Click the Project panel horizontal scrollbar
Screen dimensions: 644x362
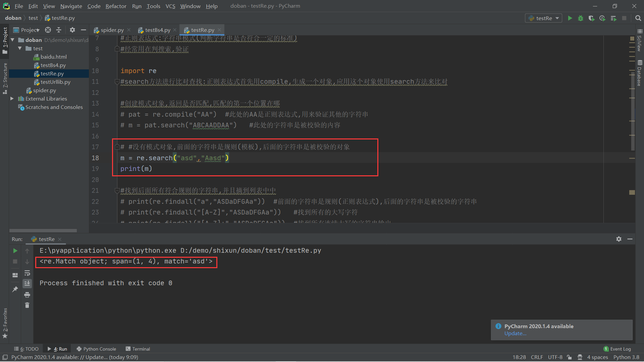43,231
